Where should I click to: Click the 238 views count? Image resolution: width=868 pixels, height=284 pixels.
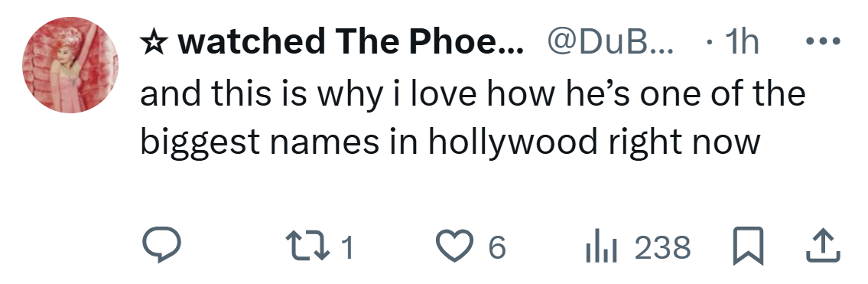pyautogui.click(x=662, y=247)
